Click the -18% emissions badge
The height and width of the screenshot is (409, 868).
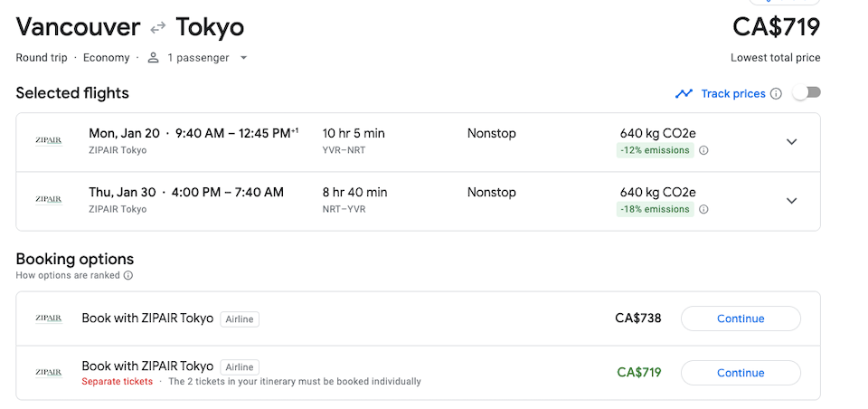(655, 209)
